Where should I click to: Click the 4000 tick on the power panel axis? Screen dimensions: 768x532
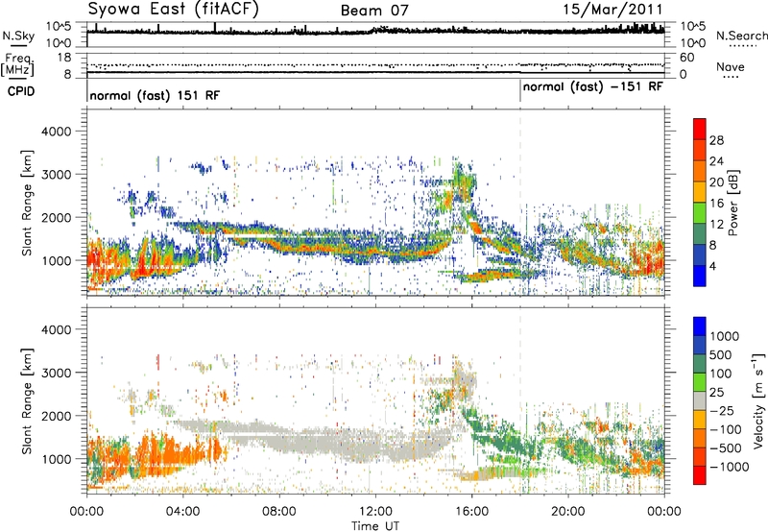click(56, 132)
